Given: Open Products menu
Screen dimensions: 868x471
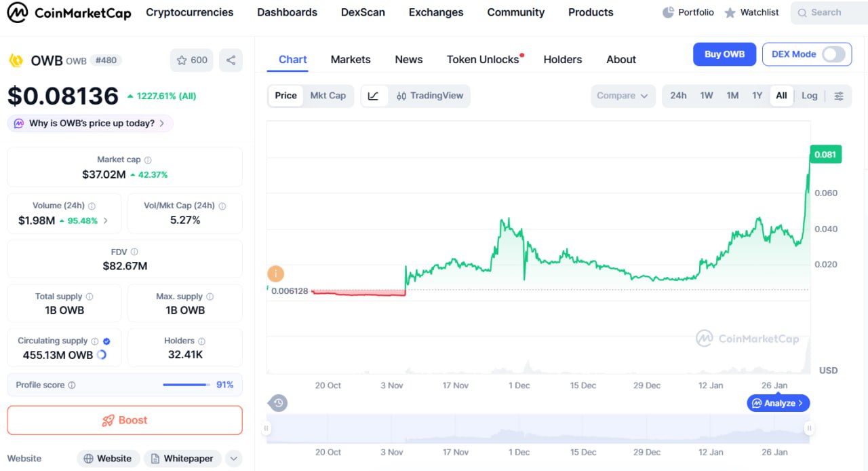Looking at the screenshot, I should coord(591,12).
